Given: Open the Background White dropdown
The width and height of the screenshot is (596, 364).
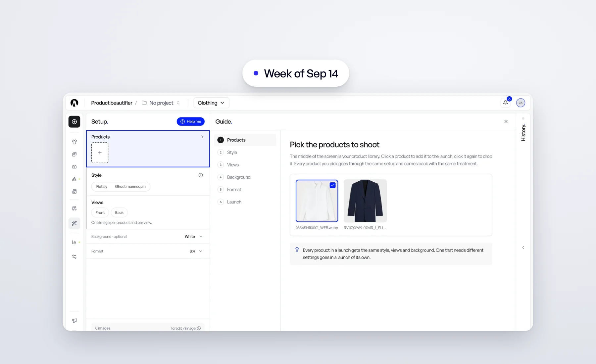Looking at the screenshot, I should tap(193, 237).
